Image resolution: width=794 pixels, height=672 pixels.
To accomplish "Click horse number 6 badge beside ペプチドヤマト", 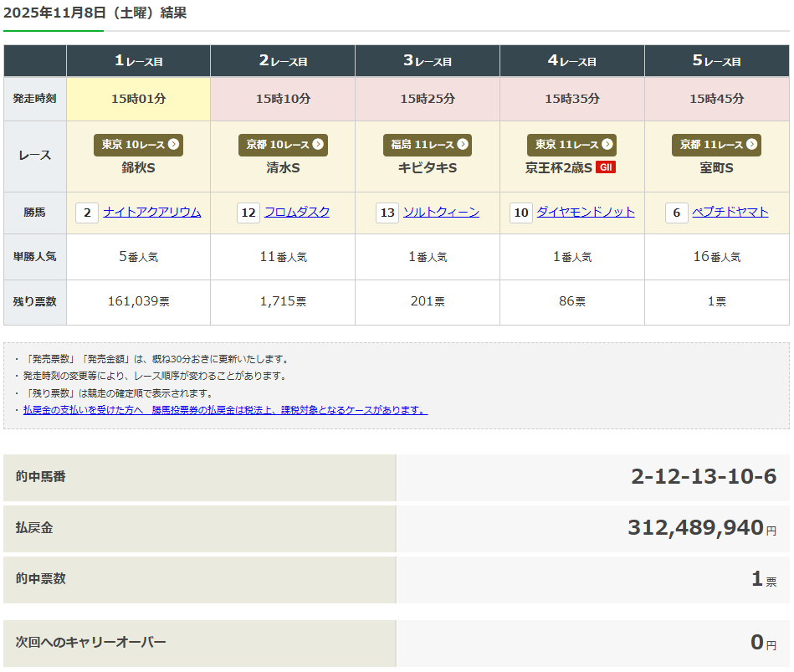I will coord(677,213).
